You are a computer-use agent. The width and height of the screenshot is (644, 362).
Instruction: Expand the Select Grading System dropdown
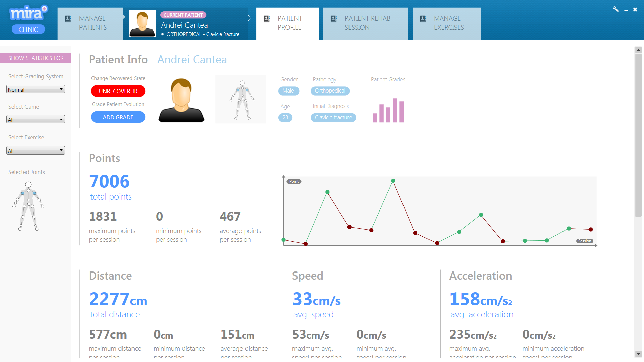point(36,89)
